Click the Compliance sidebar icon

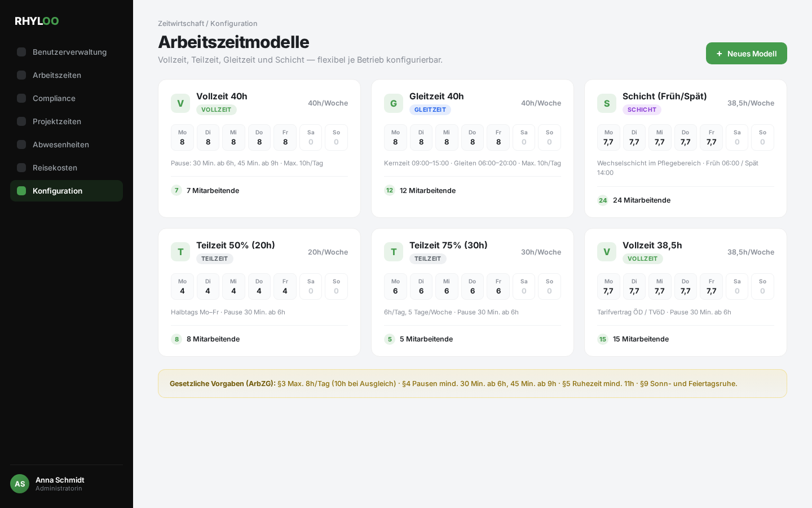(21, 98)
